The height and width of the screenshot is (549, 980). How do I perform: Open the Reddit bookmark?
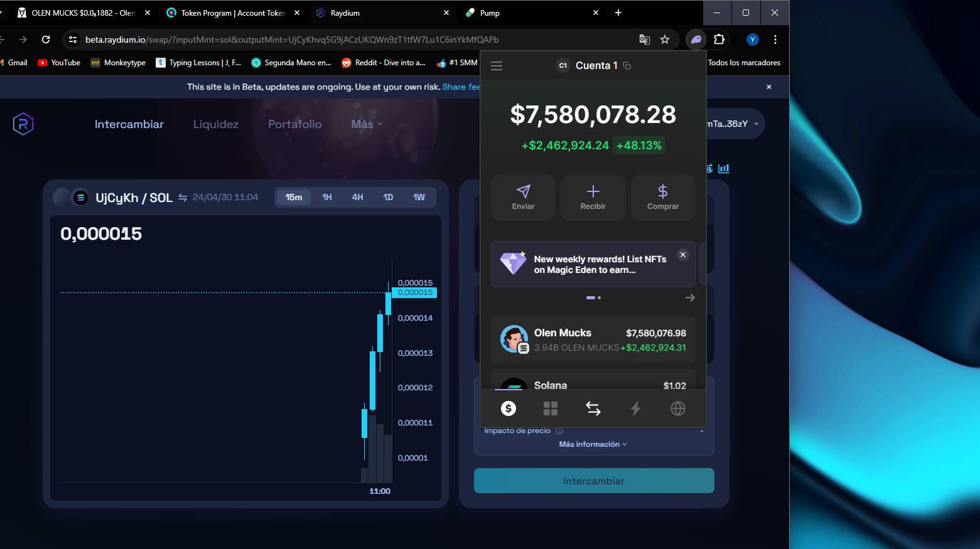click(x=384, y=63)
